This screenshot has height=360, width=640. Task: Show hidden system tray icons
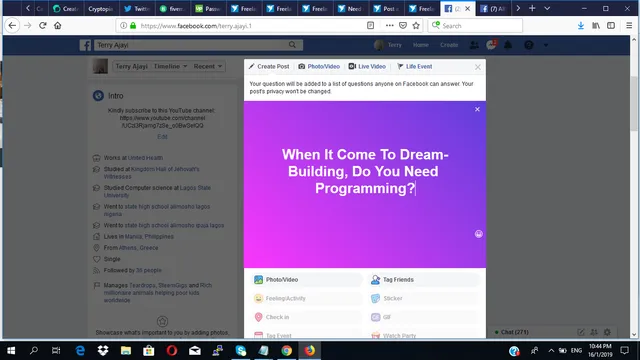coord(551,350)
